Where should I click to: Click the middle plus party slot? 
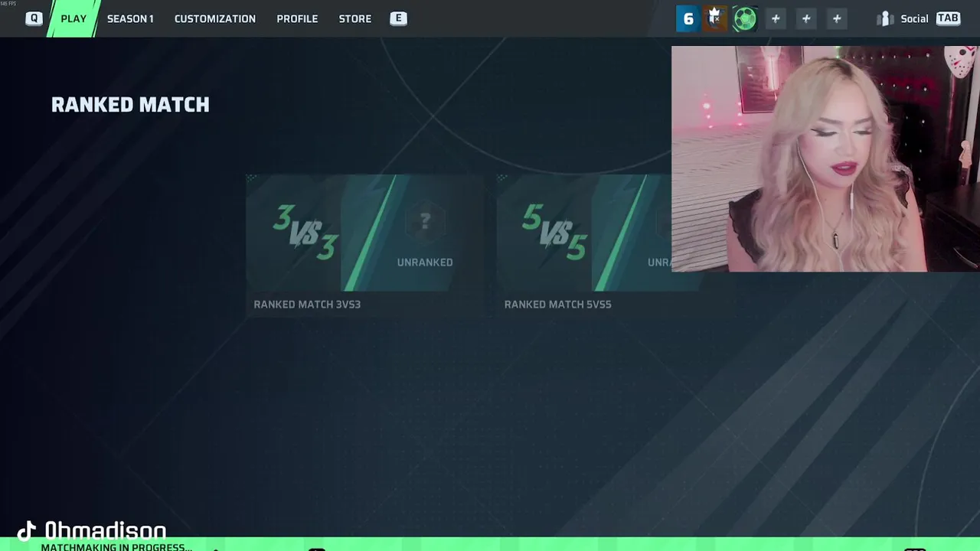click(806, 19)
